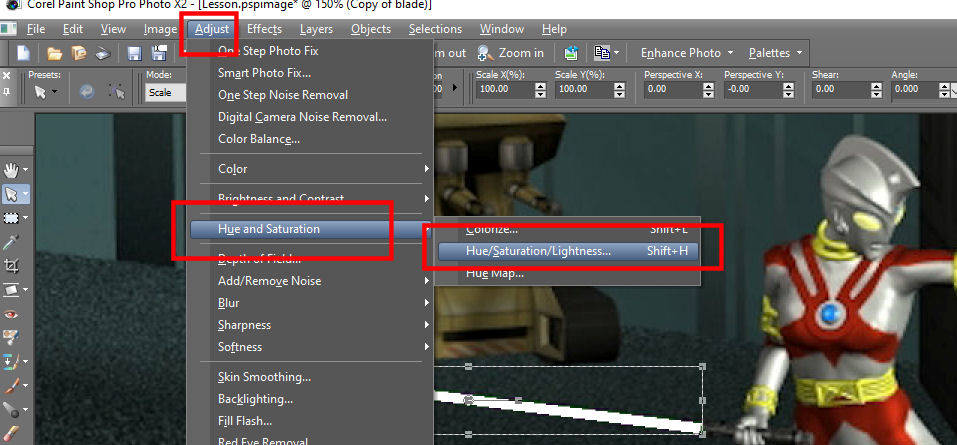Open the Effects menu
Image resolution: width=957 pixels, height=445 pixels.
pos(264,29)
